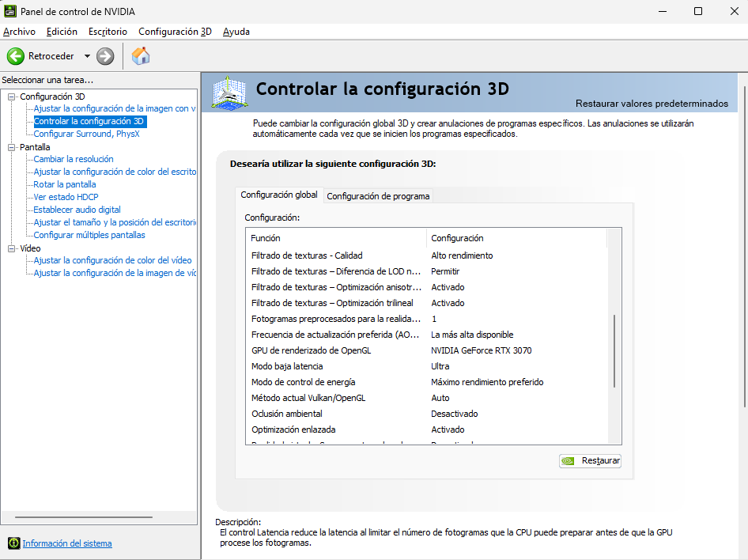
Task: Collapse the Pantalla tree node
Action: 11,147
